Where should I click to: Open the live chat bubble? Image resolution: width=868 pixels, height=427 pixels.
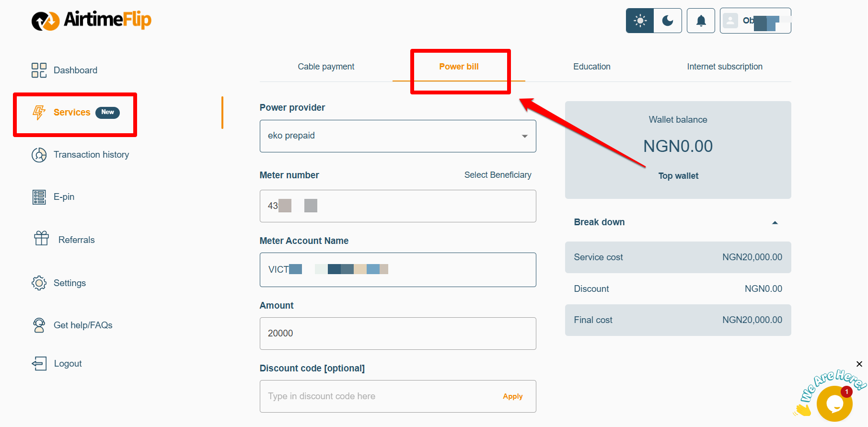[834, 404]
